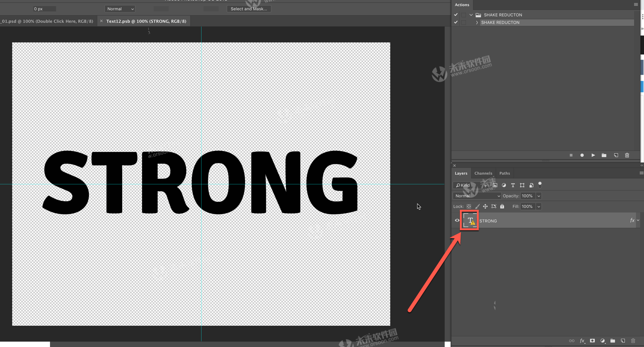Image resolution: width=644 pixels, height=347 pixels.
Task: Filter layers by smart objects icon
Action: click(531, 185)
